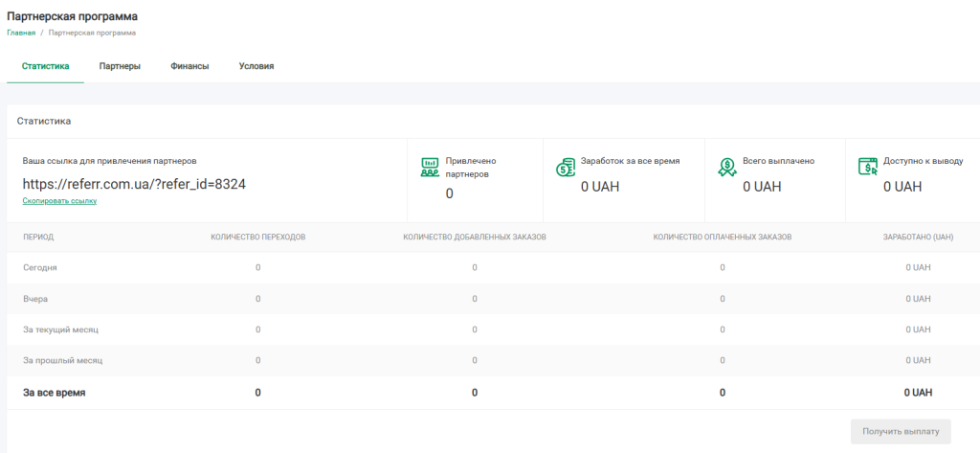Screen dimensions: 980x453
Task: Select the За прошлый месяц row
Action: [x=62, y=360]
